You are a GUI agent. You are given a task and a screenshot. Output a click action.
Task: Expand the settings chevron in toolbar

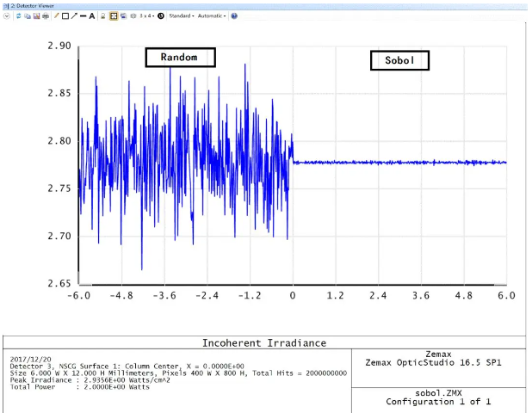point(7,15)
